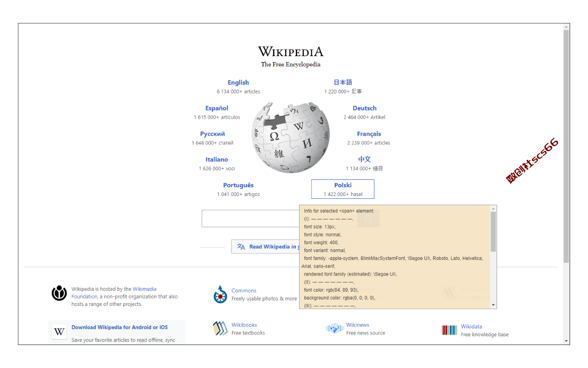Screen dimensions: 588x368
Task: Open the Français Wikipedia link
Action: point(369,134)
